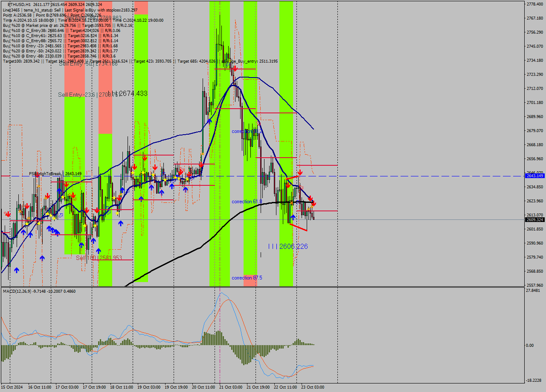Click the blue 2643.149 price tag
Image resolution: width=546 pixels, height=392 pixels.
click(535, 176)
